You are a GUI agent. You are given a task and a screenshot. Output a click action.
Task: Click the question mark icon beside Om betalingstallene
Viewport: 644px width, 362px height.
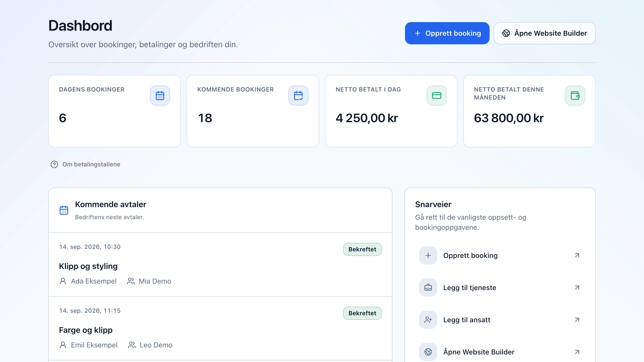[54, 164]
